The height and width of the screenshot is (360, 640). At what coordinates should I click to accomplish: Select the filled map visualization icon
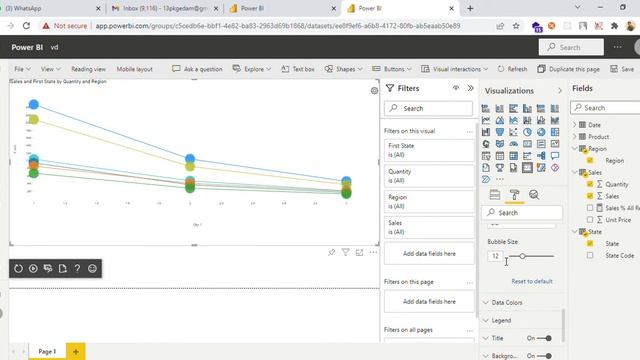point(500,144)
